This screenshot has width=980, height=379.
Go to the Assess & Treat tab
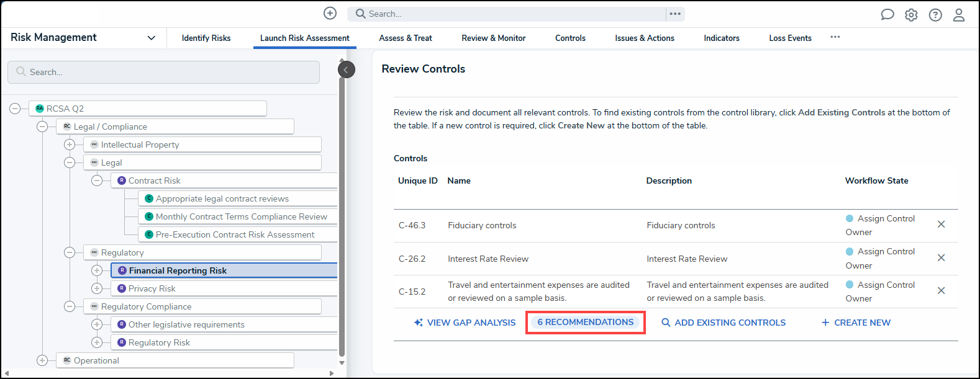point(406,38)
